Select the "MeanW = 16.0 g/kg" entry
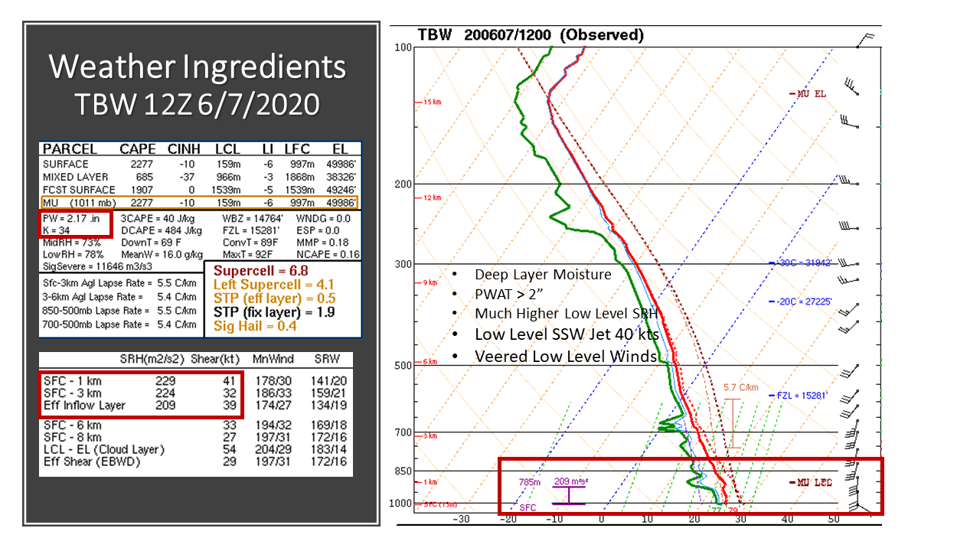This screenshot has height=551, width=980. pyautogui.click(x=162, y=254)
